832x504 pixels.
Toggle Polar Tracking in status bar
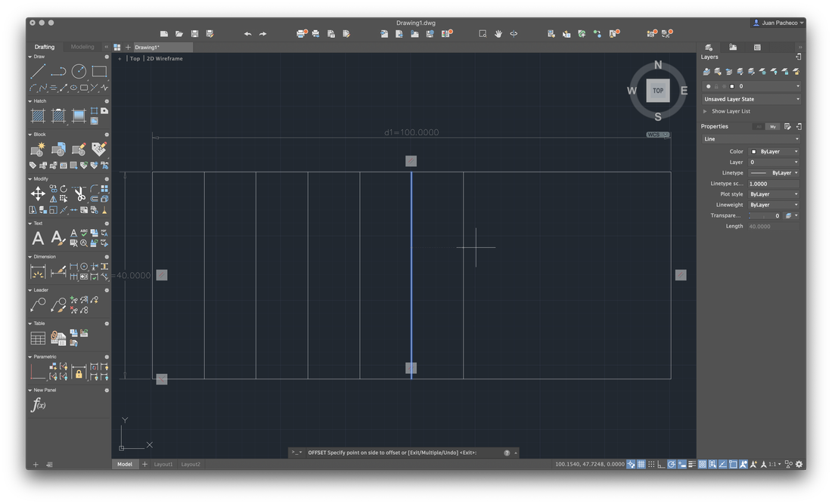672,464
